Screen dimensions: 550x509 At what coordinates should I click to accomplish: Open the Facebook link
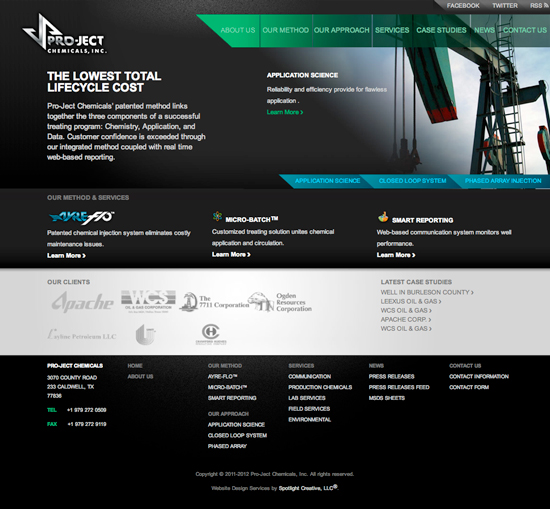click(x=463, y=6)
